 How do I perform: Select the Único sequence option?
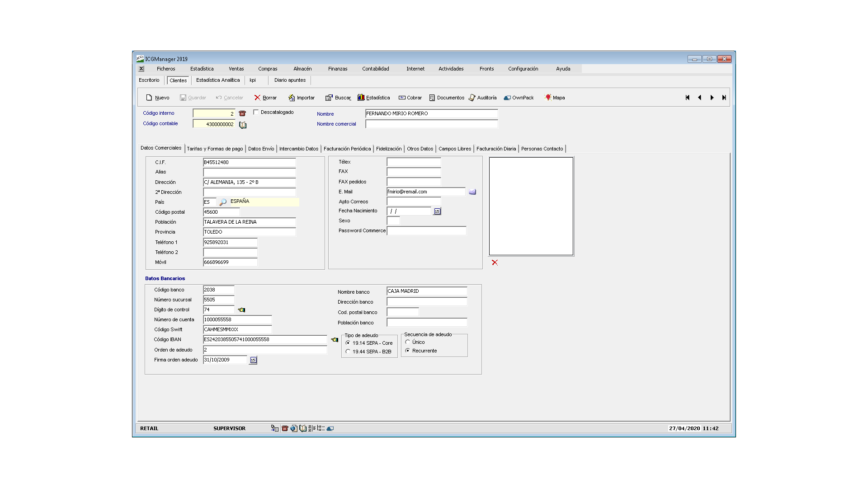pyautogui.click(x=407, y=342)
